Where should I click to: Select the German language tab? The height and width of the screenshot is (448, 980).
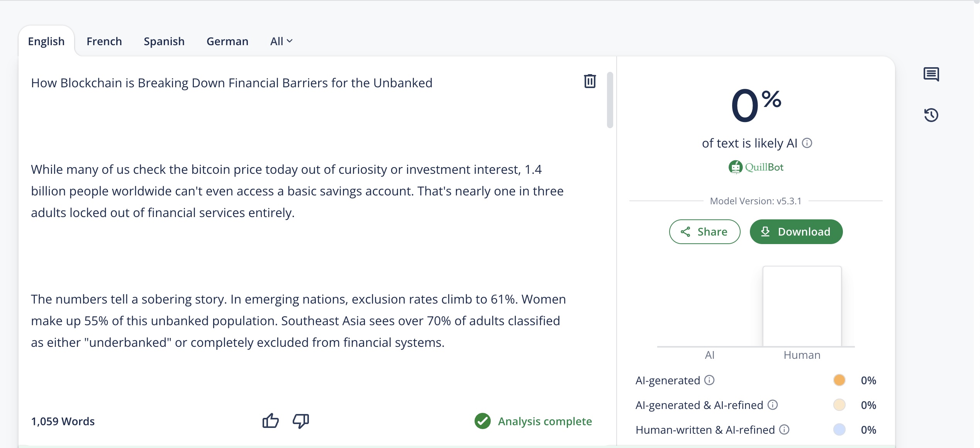(x=227, y=41)
